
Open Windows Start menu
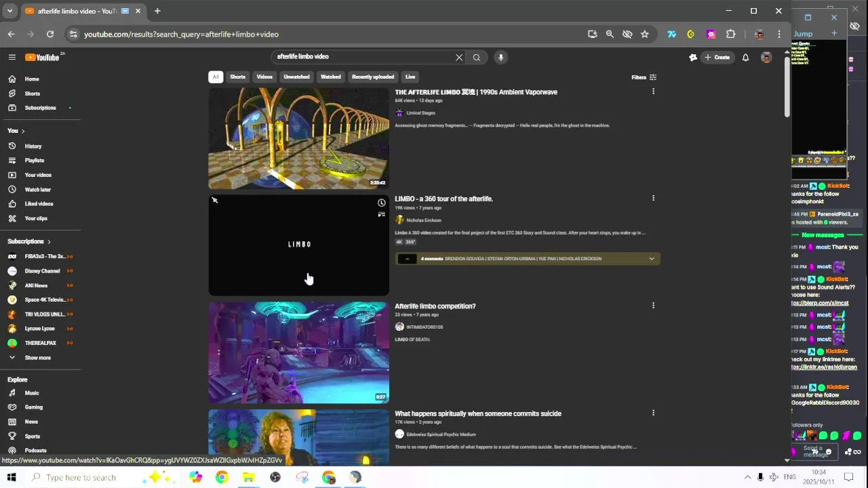[11, 477]
